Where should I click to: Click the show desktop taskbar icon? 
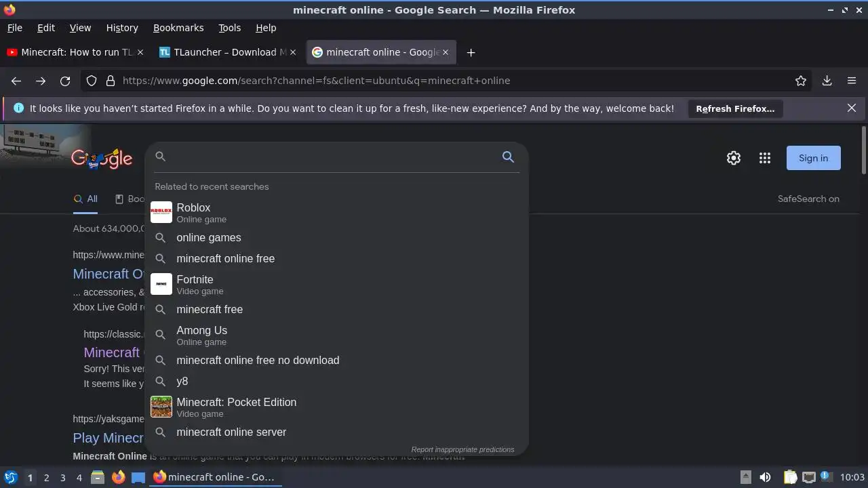[x=138, y=477]
